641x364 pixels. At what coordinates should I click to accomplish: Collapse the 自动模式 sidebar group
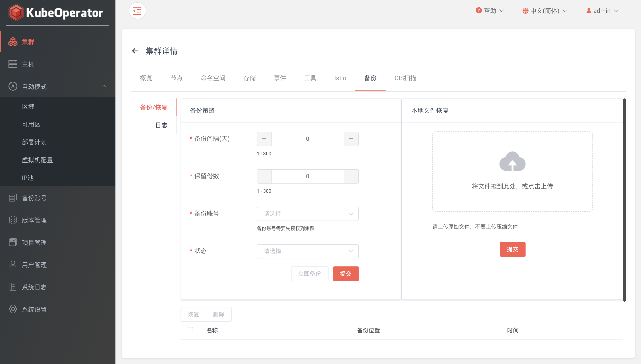[104, 86]
